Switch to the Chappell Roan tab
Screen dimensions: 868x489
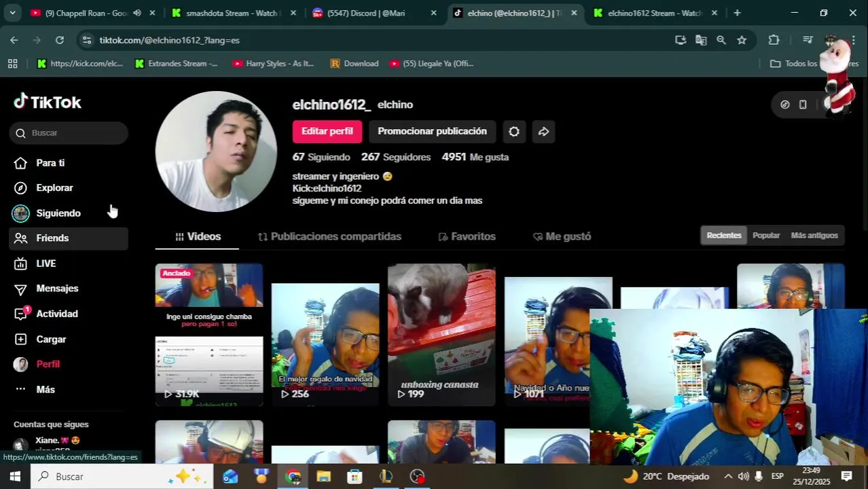click(x=85, y=13)
